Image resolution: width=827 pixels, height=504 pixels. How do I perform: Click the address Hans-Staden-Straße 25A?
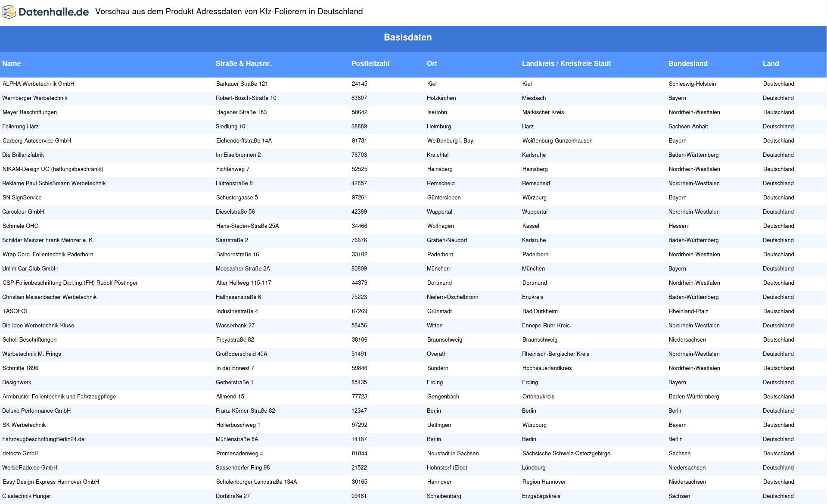248,226
